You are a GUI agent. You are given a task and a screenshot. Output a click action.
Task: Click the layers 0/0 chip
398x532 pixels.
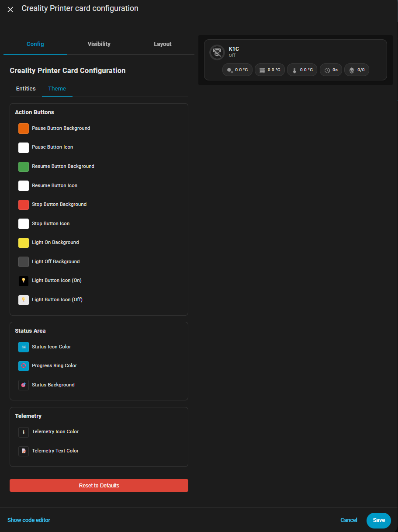coord(357,70)
